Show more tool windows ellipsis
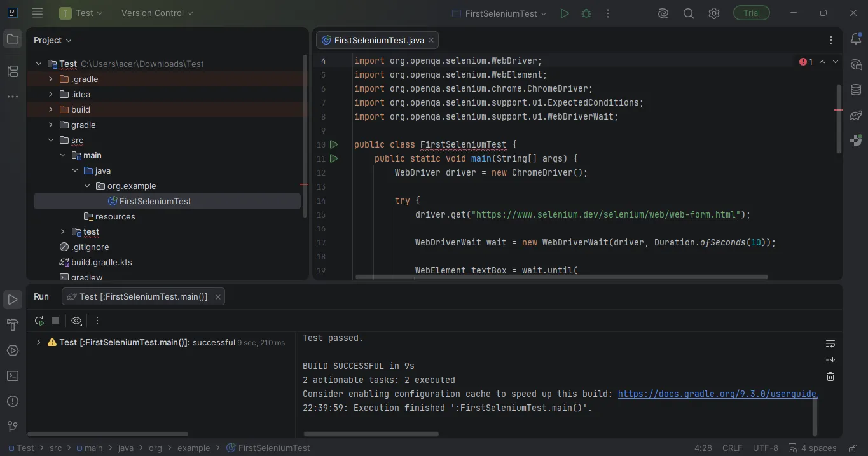This screenshot has width=868, height=456. (x=12, y=97)
